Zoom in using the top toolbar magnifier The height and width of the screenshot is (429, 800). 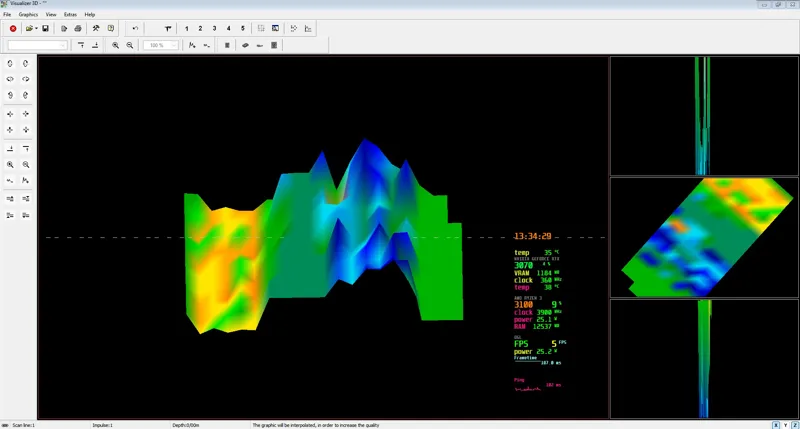116,45
